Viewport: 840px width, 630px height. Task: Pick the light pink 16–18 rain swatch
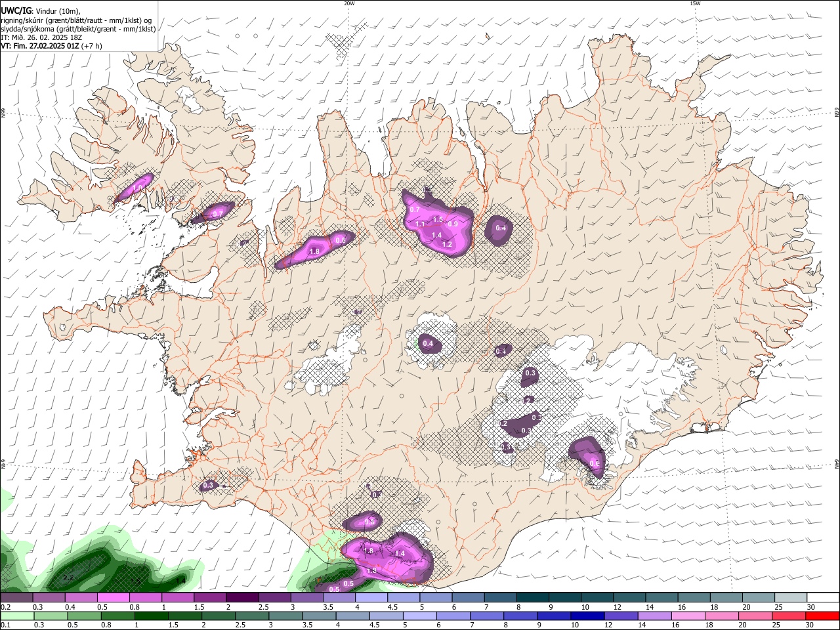tap(688, 616)
